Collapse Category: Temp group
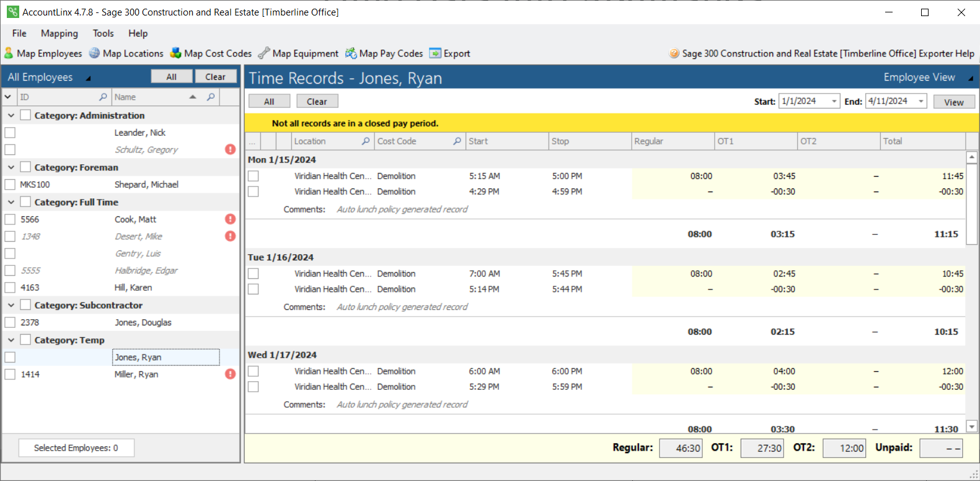 11,340
